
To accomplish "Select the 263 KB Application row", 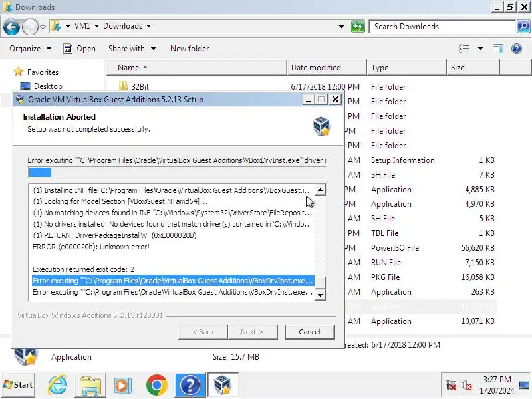I will 421,292.
